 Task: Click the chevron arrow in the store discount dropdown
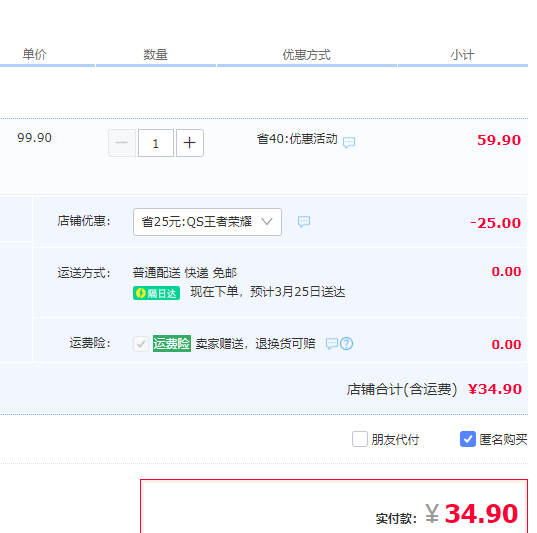point(267,222)
